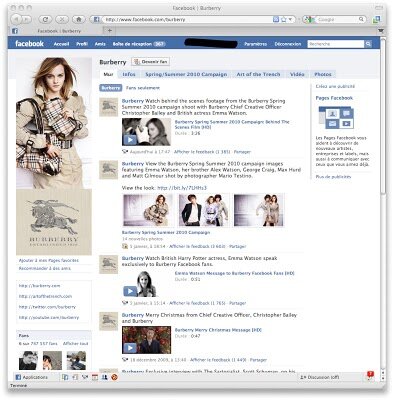
Task: Click Plus de publicités link
Action: pyautogui.click(x=333, y=177)
